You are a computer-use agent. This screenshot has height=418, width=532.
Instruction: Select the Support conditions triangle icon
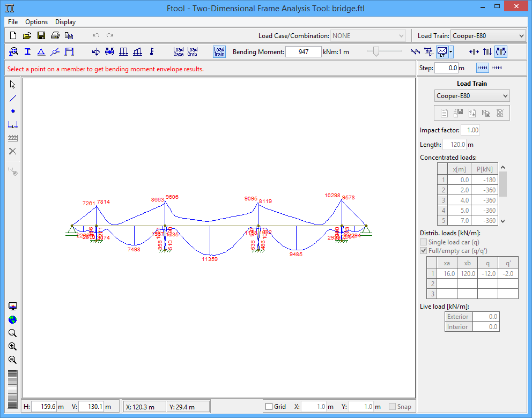[x=41, y=52]
